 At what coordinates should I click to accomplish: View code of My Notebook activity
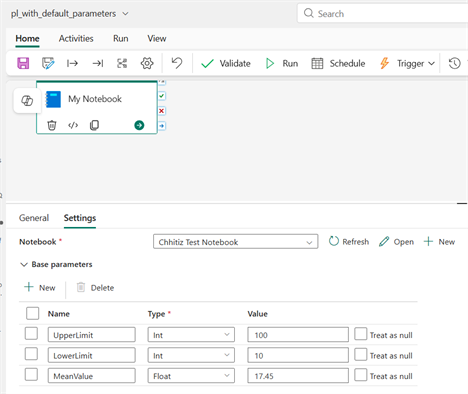click(x=73, y=125)
